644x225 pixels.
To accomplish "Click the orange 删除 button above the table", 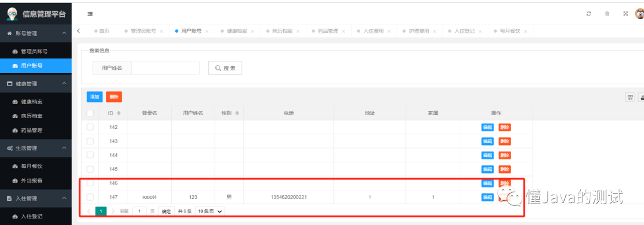I will (x=114, y=97).
